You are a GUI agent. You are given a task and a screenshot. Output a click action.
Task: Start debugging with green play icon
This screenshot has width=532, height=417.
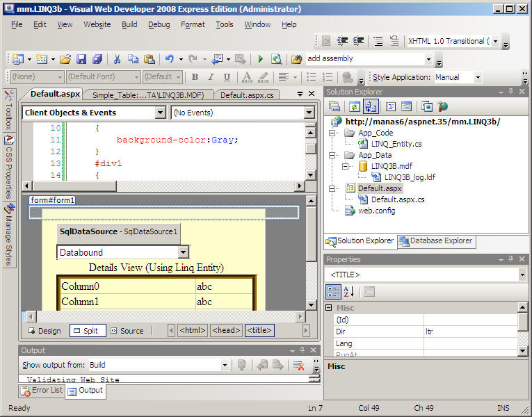[261, 59]
